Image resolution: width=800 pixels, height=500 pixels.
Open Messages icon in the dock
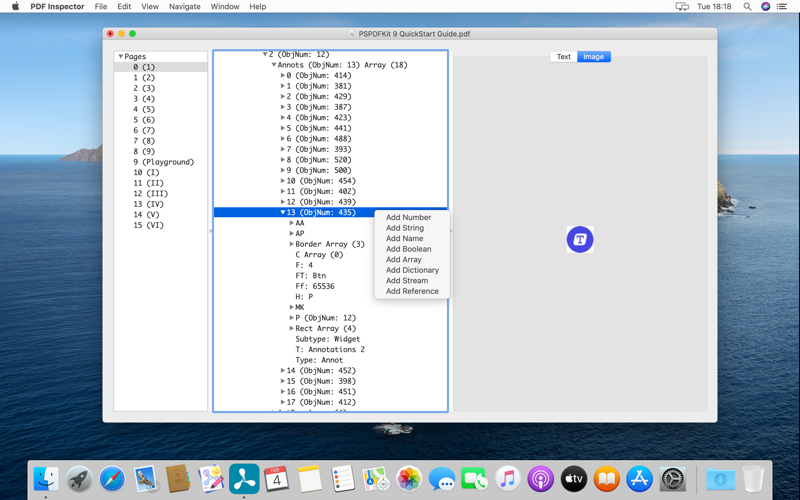coord(442,479)
